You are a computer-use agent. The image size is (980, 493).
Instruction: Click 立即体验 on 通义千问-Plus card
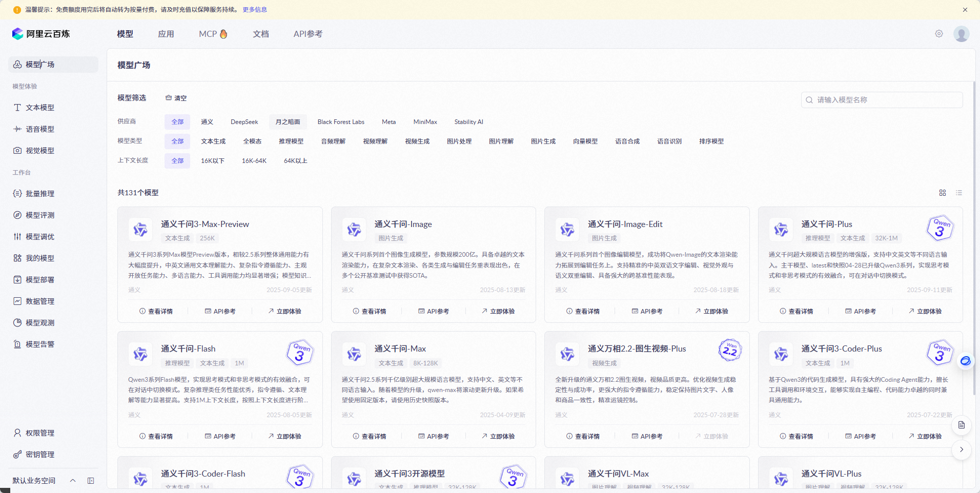pyautogui.click(x=925, y=312)
